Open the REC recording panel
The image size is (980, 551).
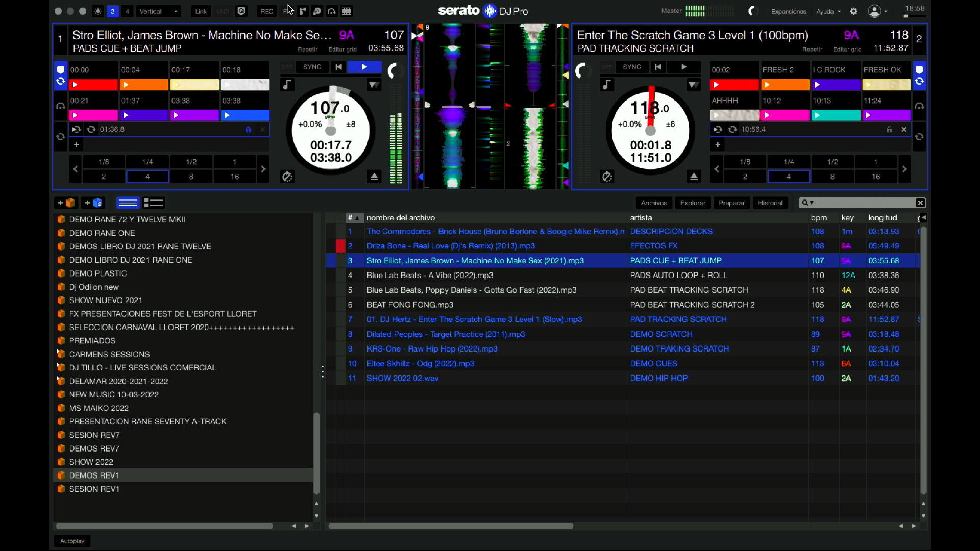(267, 11)
